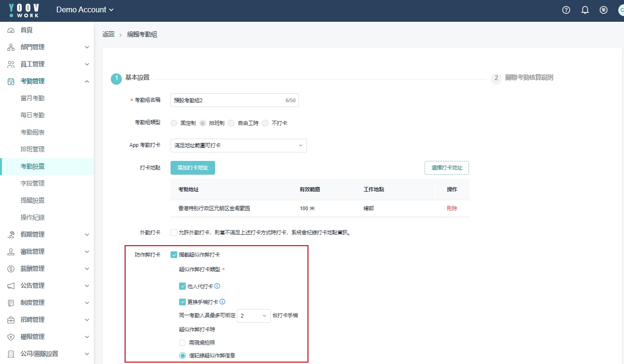
Task: Click the help question mark icon
Action: click(x=566, y=10)
